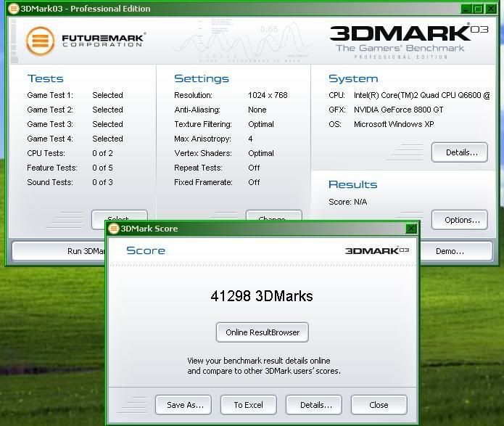Image resolution: width=504 pixels, height=426 pixels.
Task: Minimize the 3DMark03 main window
Action: coord(465,9)
